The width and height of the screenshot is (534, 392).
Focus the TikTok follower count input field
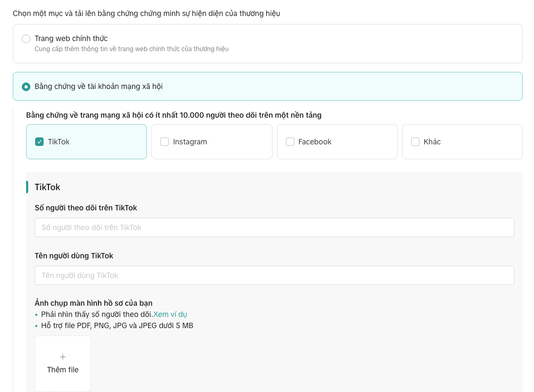(274, 227)
